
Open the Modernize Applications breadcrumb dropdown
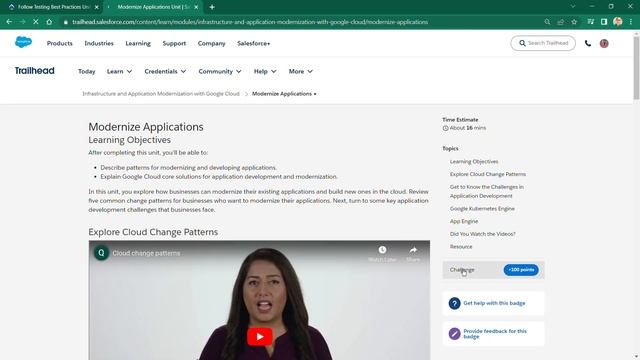coord(284,94)
